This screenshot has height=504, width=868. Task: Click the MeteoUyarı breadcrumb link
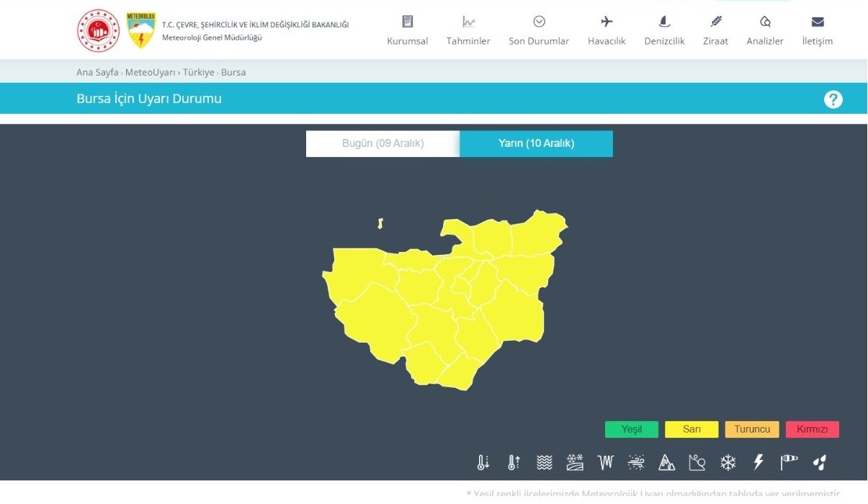(150, 73)
